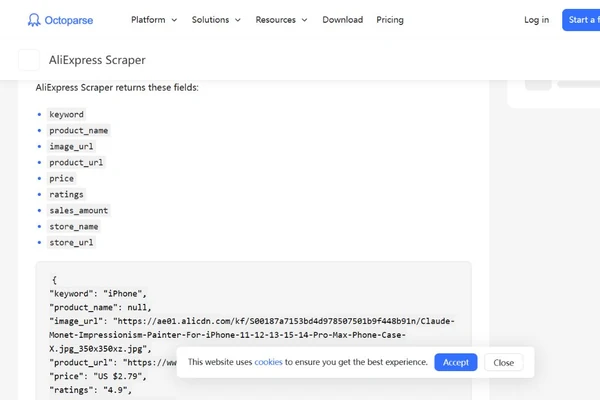Expand the Solutions dropdown chevron
This screenshot has height=400, width=600.
(238, 20)
